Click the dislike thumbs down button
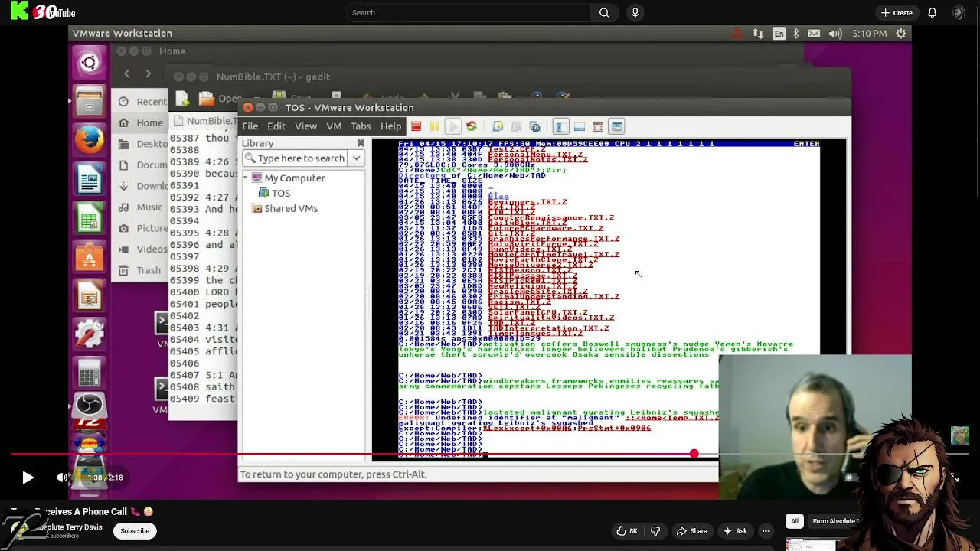The width and height of the screenshot is (980, 551). (x=655, y=531)
